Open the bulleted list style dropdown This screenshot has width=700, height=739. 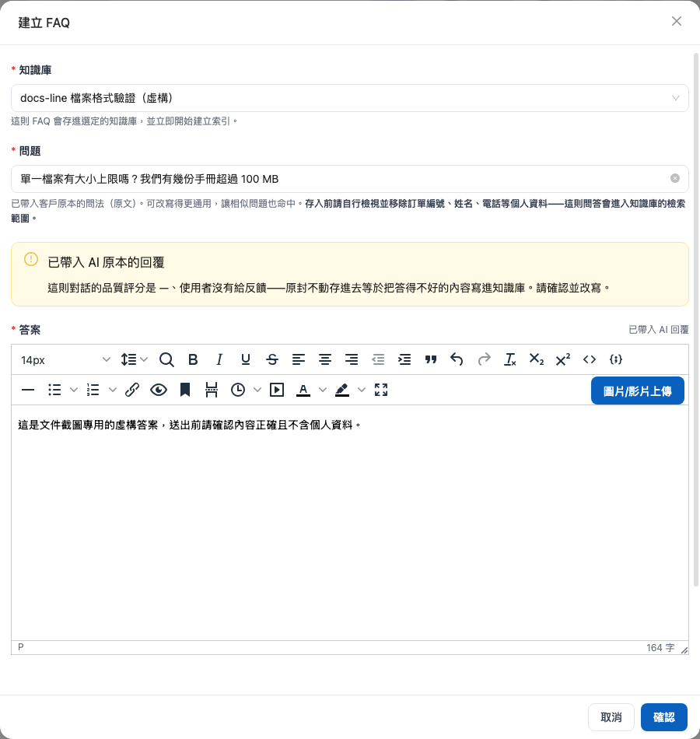[74, 390]
